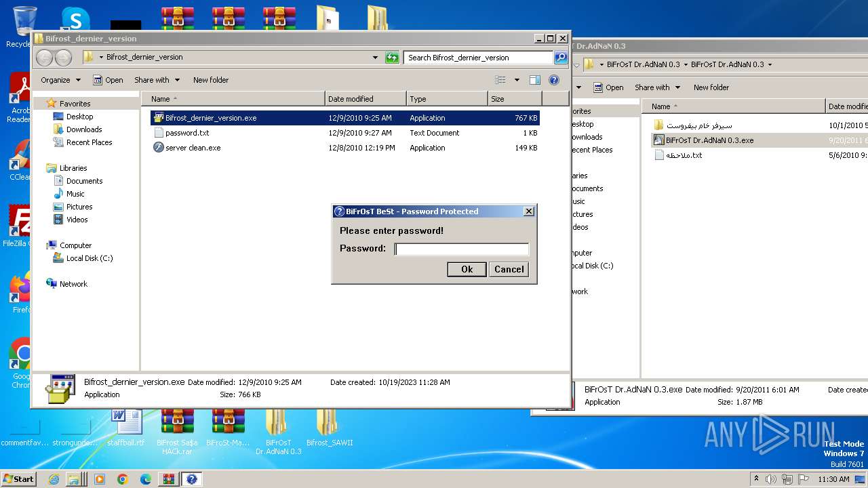The height and width of the screenshot is (488, 868).
Task: Open BiFrost Sa$a HACk.rar desktop archive
Action: coord(178,431)
